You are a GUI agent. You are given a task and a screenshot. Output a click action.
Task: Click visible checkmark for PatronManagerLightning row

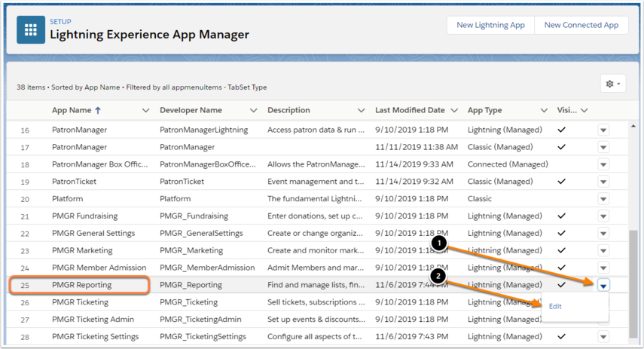pyautogui.click(x=561, y=130)
